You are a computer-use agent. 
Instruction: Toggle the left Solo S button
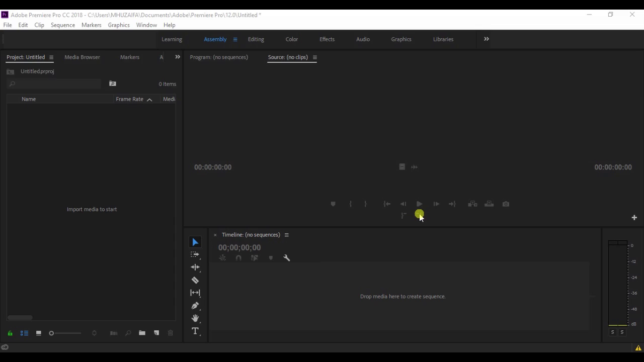click(x=612, y=332)
